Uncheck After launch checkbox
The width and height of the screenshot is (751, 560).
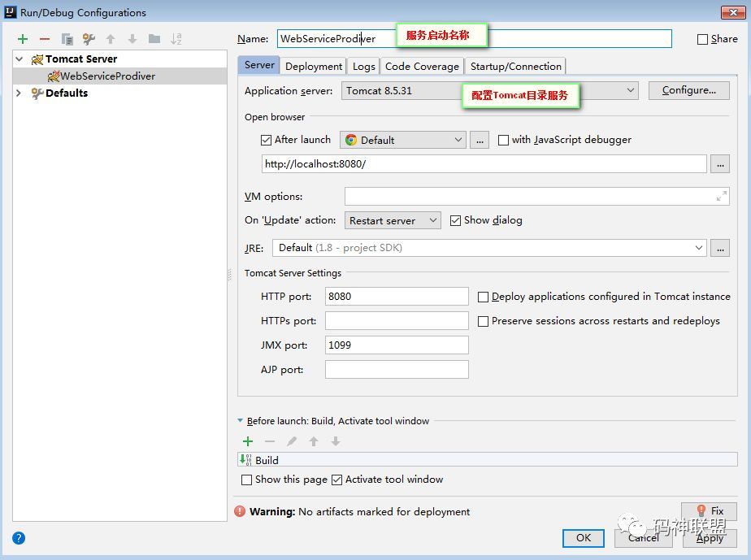[x=266, y=140]
